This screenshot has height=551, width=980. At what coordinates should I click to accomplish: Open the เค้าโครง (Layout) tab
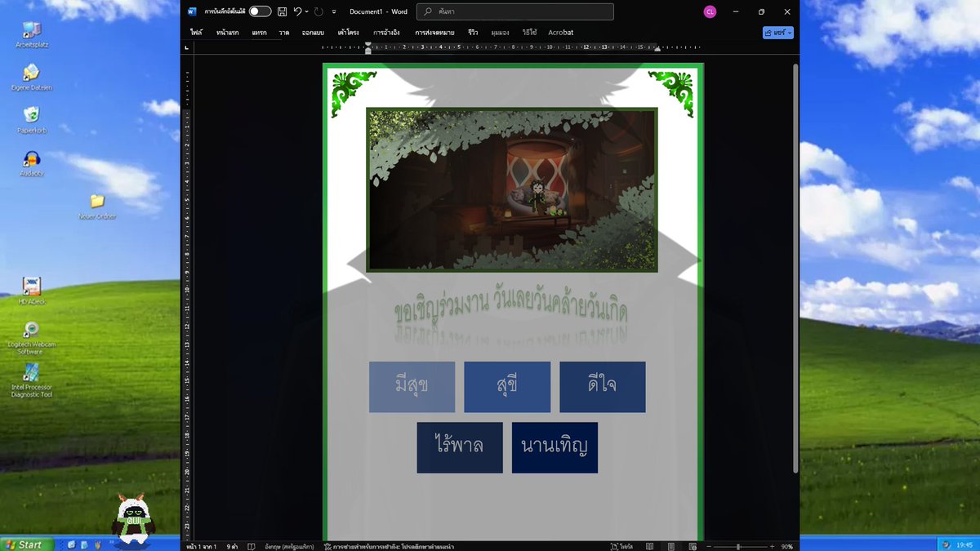(x=350, y=33)
